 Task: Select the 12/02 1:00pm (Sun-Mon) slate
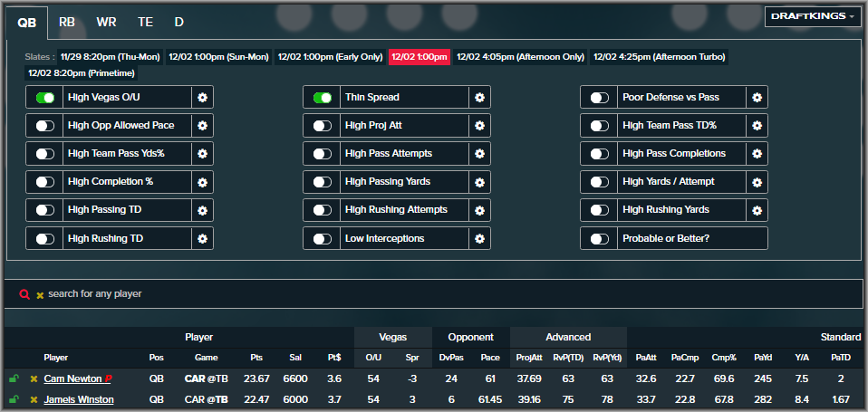tap(219, 57)
